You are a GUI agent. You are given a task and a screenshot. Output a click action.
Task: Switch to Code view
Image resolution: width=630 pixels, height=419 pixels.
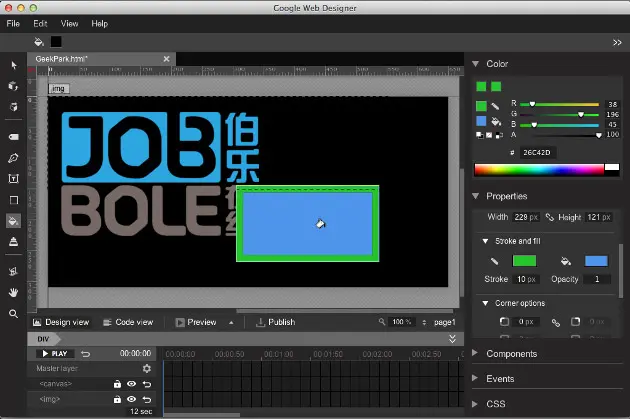[129, 322]
